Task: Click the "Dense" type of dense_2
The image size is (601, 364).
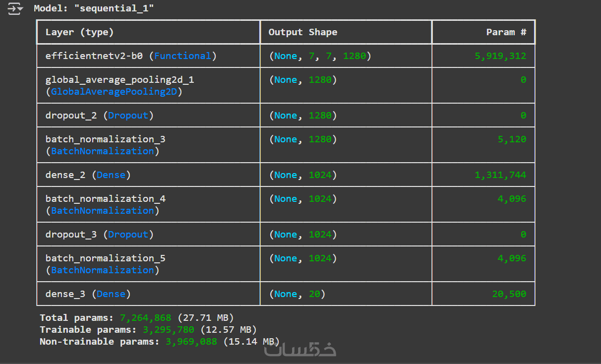Action: [x=111, y=175]
